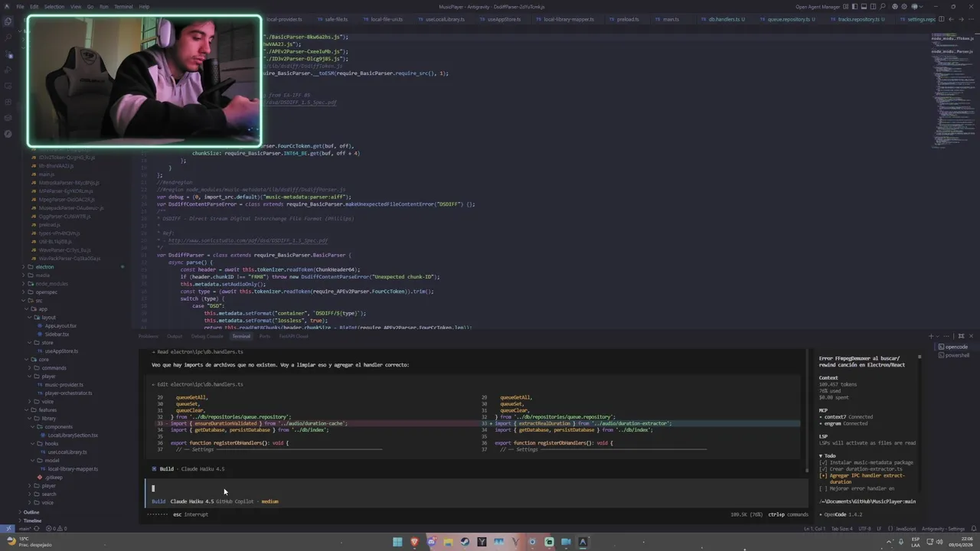Switch to the preload.ts editor tab

click(x=627, y=19)
